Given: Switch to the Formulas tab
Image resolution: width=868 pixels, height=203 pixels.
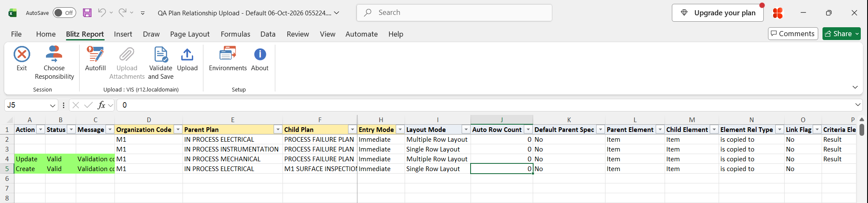Looking at the screenshot, I should click(235, 34).
